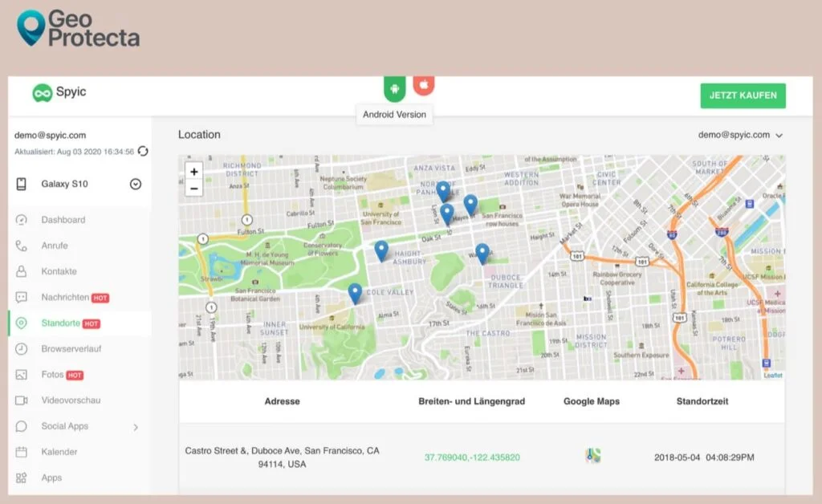
Task: Click the Android version icon
Action: [395, 88]
